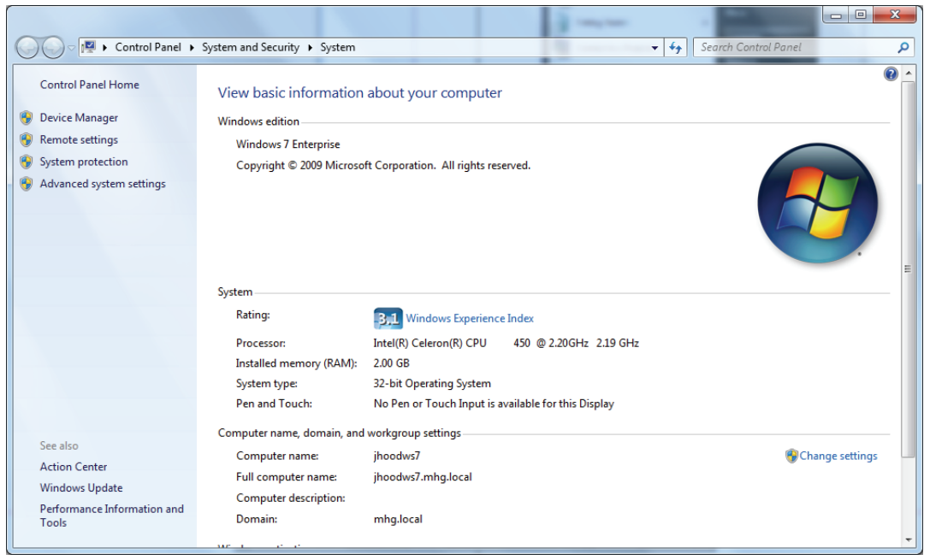The image size is (930, 560).
Task: Select System and Security in breadcrumb path
Action: 250,48
